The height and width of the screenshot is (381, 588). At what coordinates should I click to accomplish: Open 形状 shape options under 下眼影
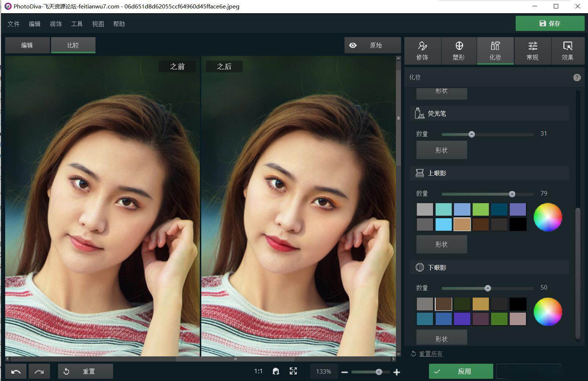442,337
